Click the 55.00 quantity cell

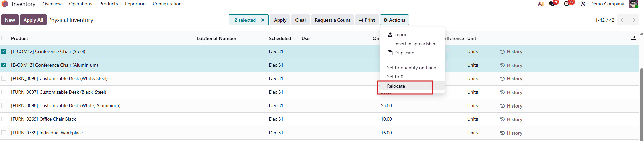tap(386, 105)
